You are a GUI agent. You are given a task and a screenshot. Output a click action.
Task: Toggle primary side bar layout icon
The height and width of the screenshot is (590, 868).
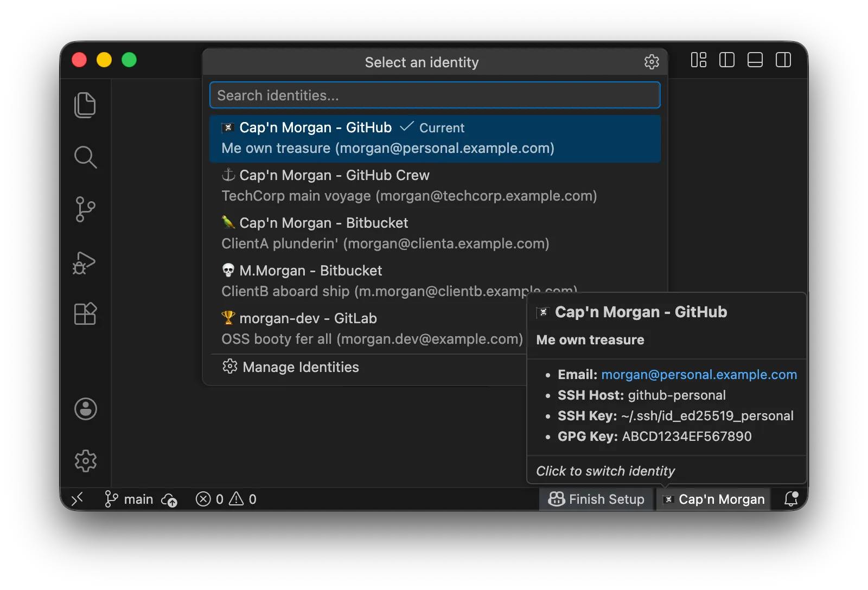tap(727, 60)
